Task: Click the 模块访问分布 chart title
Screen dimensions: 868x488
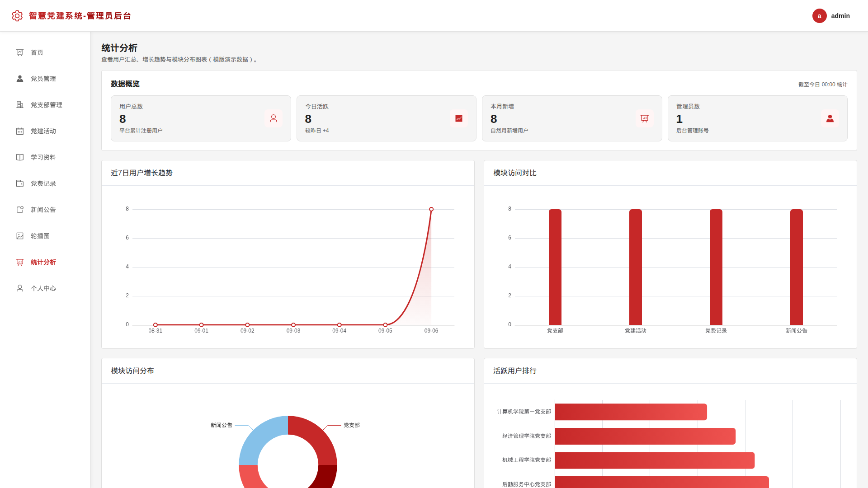Action: click(132, 371)
